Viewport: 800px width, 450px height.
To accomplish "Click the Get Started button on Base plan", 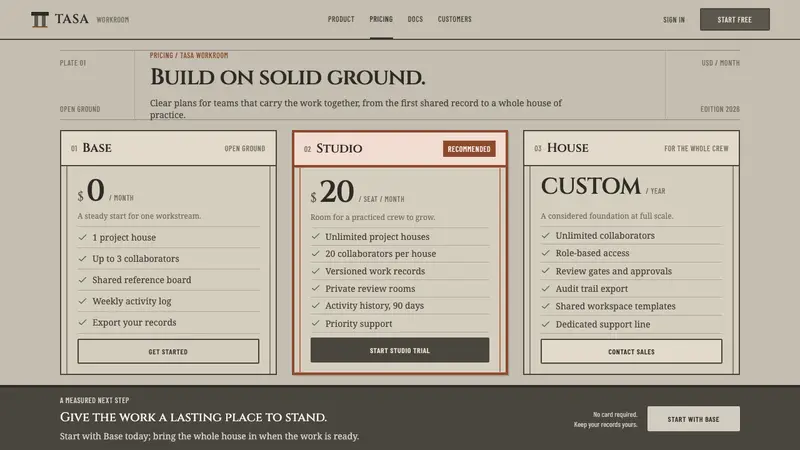I will pos(168,352).
